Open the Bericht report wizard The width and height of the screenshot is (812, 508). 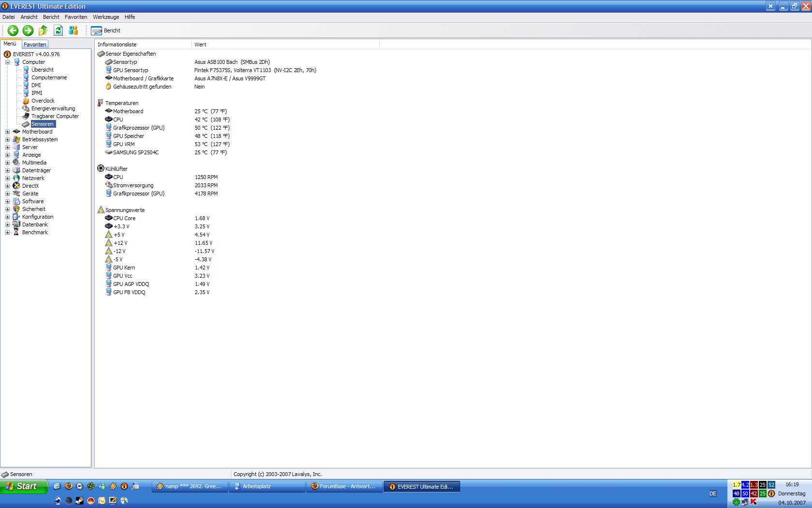[x=106, y=30]
